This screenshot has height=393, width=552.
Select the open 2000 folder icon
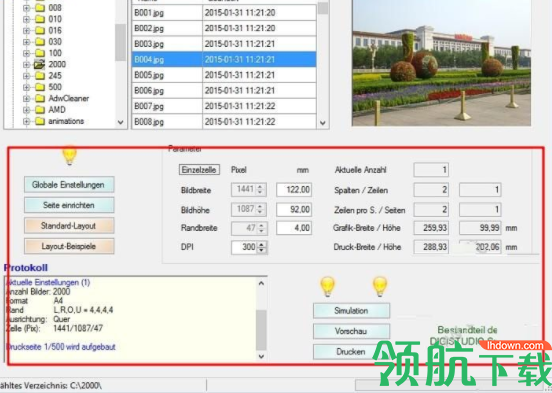[x=40, y=64]
